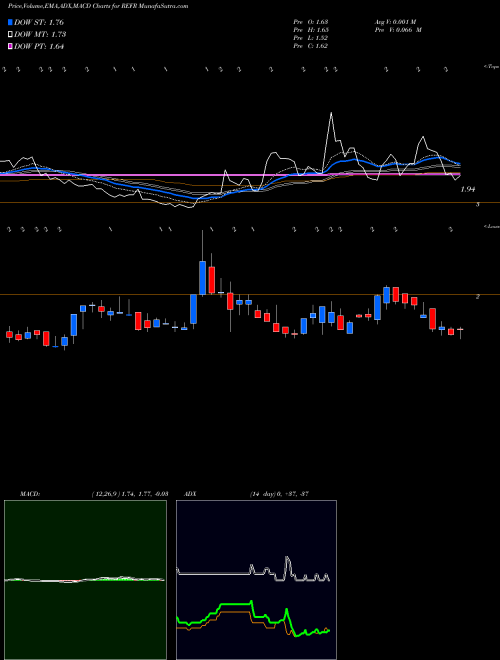Select the 'DOW ST: 1.76' legend label
Screen dimensions: 500x660
39,22
